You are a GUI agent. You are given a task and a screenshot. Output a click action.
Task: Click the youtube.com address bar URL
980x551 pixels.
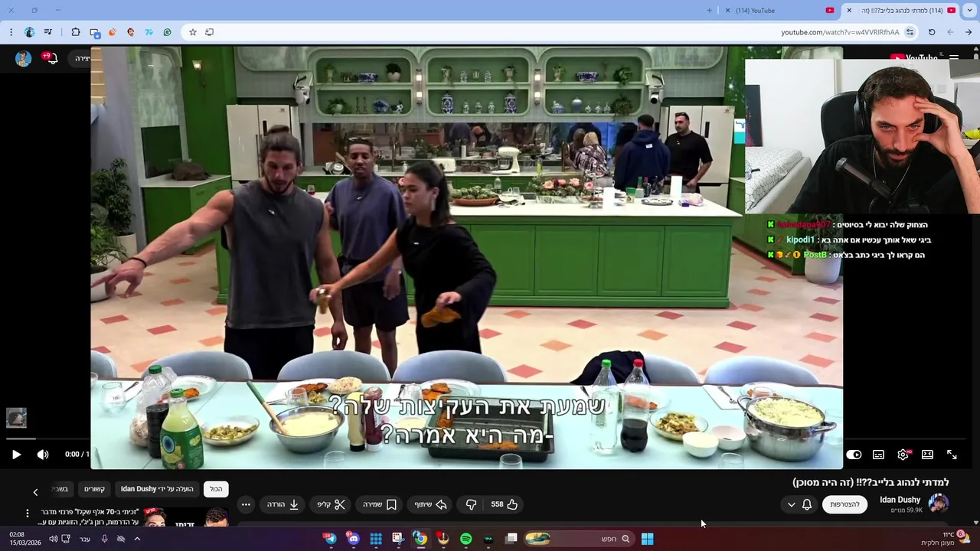[840, 32]
